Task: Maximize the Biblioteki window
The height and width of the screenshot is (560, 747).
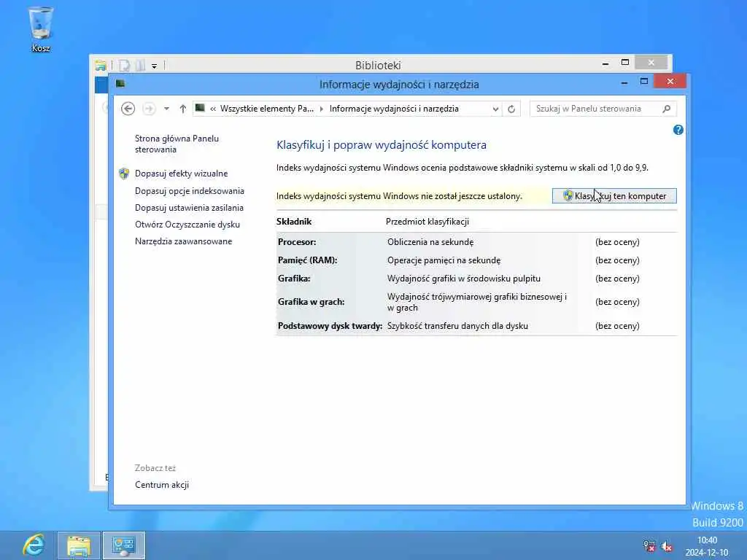Action: click(x=625, y=63)
